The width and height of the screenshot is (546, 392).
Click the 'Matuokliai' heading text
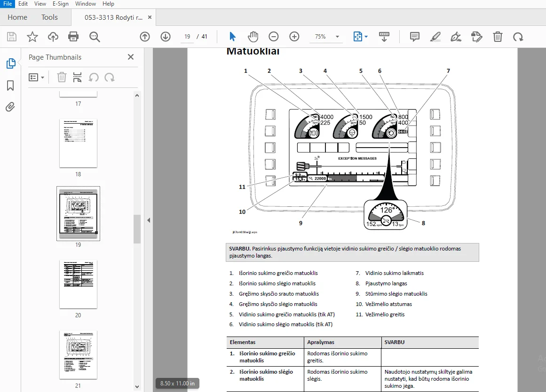pos(253,52)
